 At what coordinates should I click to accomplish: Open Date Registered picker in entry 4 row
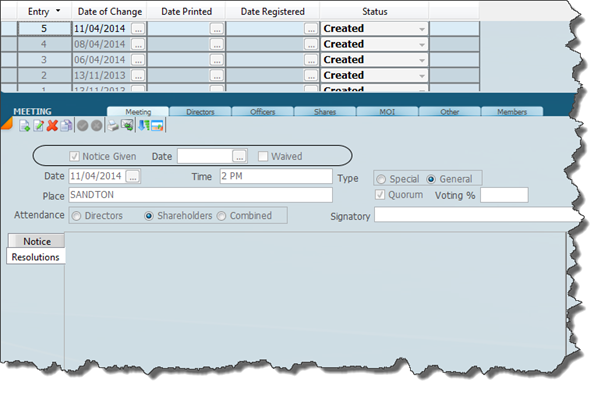(311, 44)
